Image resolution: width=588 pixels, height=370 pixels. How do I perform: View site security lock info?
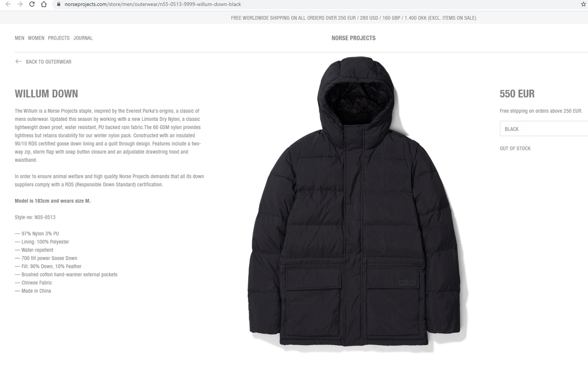click(x=59, y=4)
